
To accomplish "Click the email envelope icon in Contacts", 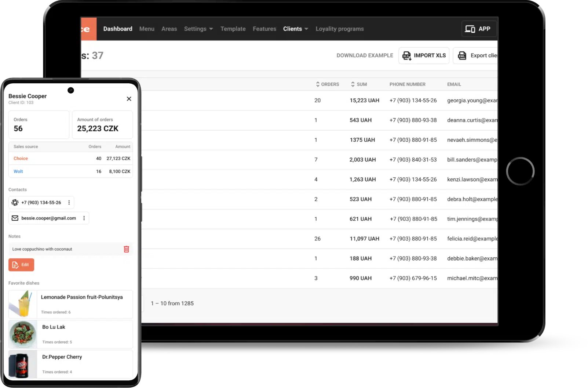I will (15, 218).
